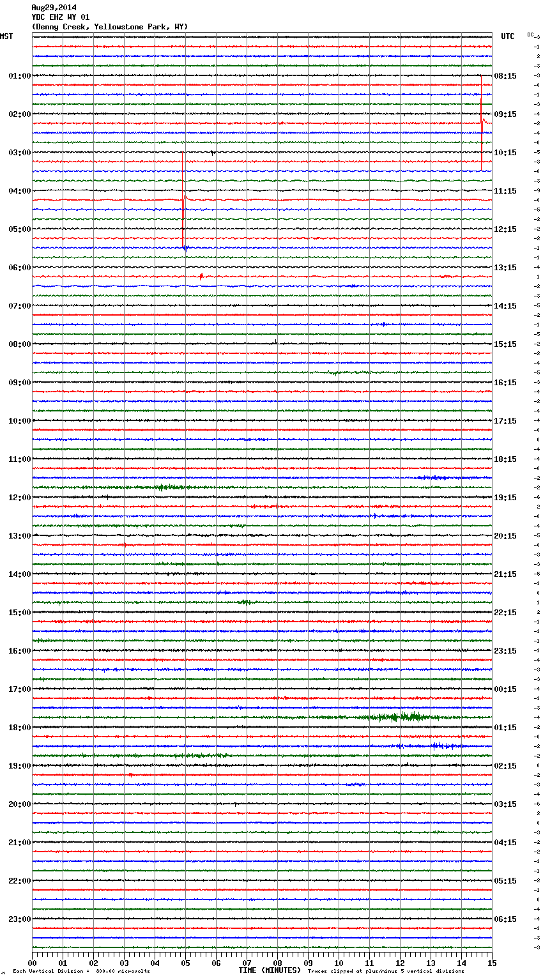Pick the 19:15 UTC time label

[505, 498]
